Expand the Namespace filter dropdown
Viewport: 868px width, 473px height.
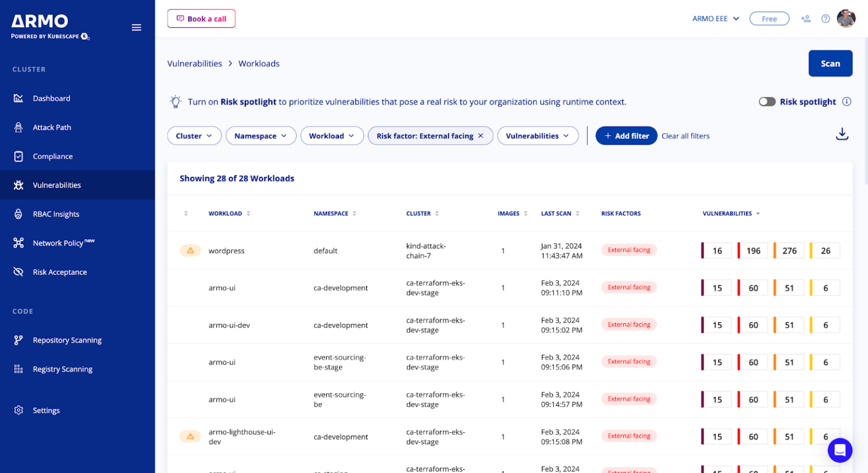[261, 136]
